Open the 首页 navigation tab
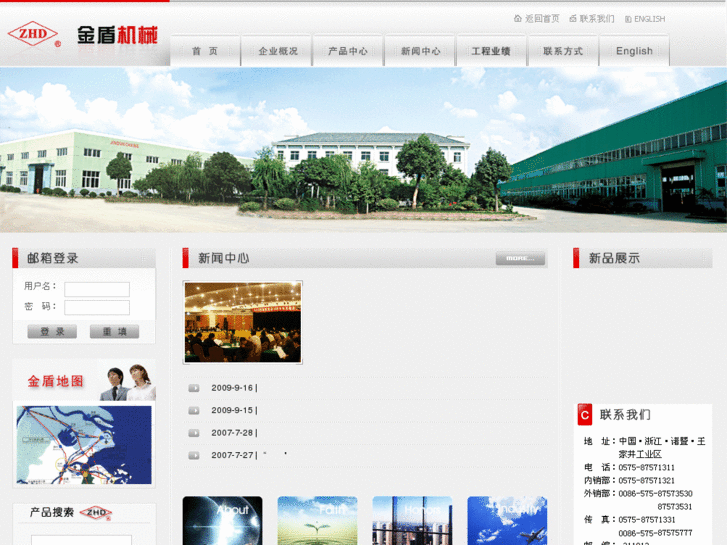This screenshot has width=727, height=545. coord(205,51)
